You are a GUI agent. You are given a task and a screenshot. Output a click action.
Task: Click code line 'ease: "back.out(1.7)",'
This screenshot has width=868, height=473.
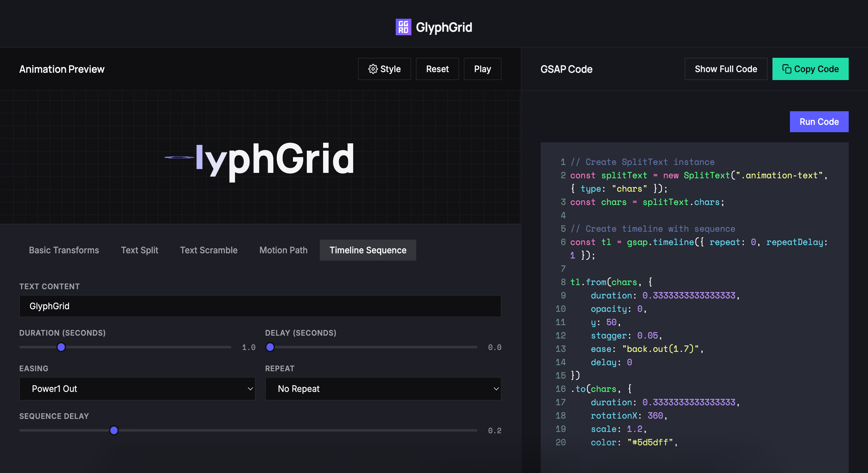(647, 349)
